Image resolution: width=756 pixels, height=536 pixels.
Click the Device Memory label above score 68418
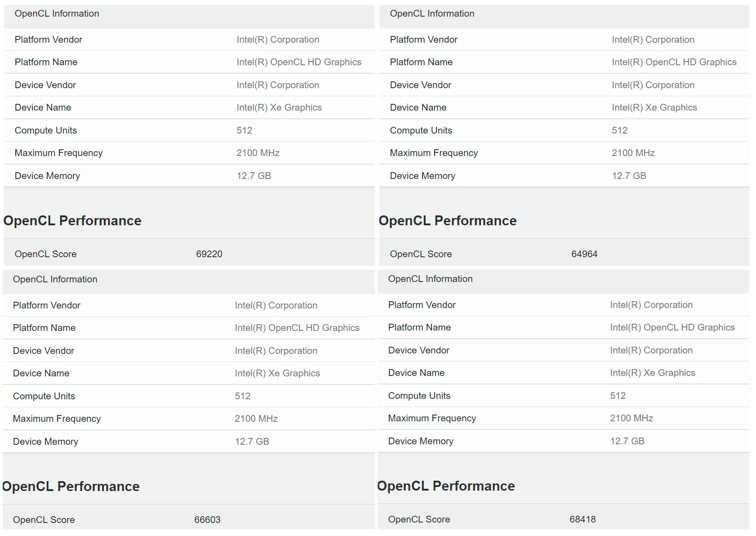(421, 441)
